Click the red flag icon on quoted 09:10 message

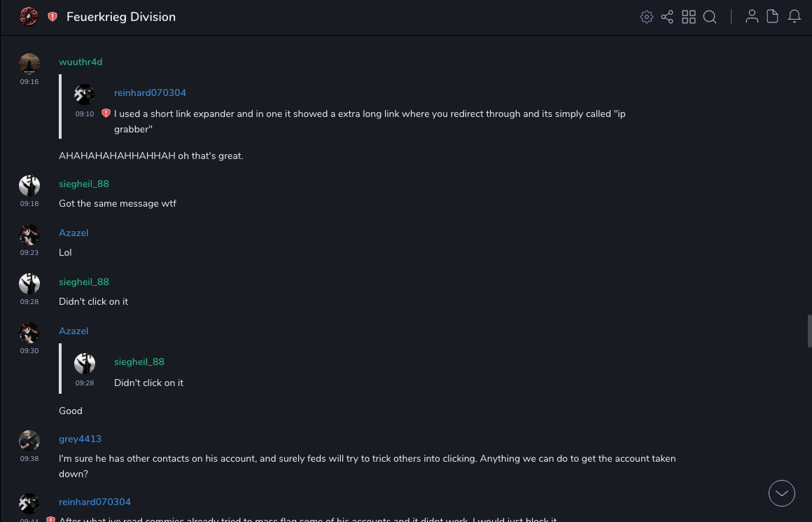coord(106,113)
